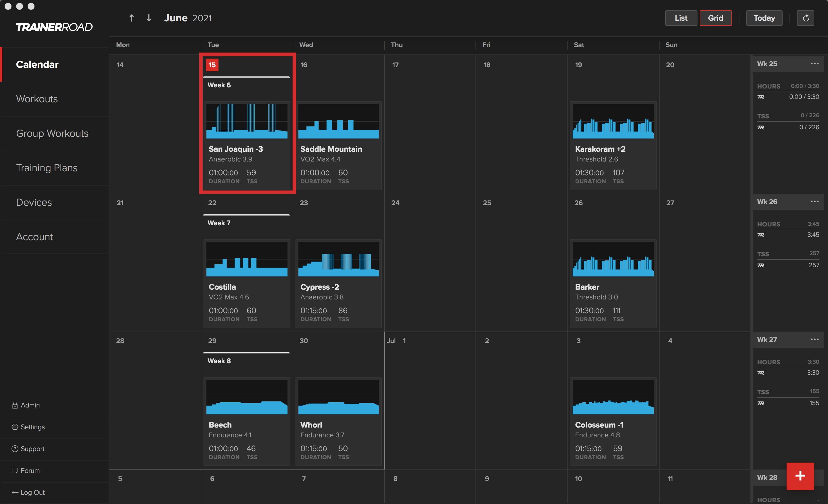Image resolution: width=828 pixels, height=504 pixels.
Task: Click 'Anaerobic 3.8' under Cypress -2
Action: point(322,297)
